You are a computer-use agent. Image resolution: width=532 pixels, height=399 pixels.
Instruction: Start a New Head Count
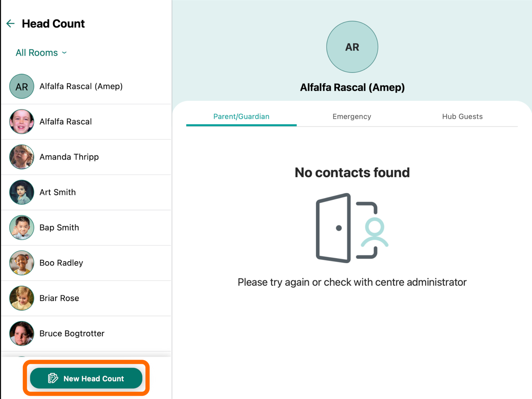pos(86,378)
